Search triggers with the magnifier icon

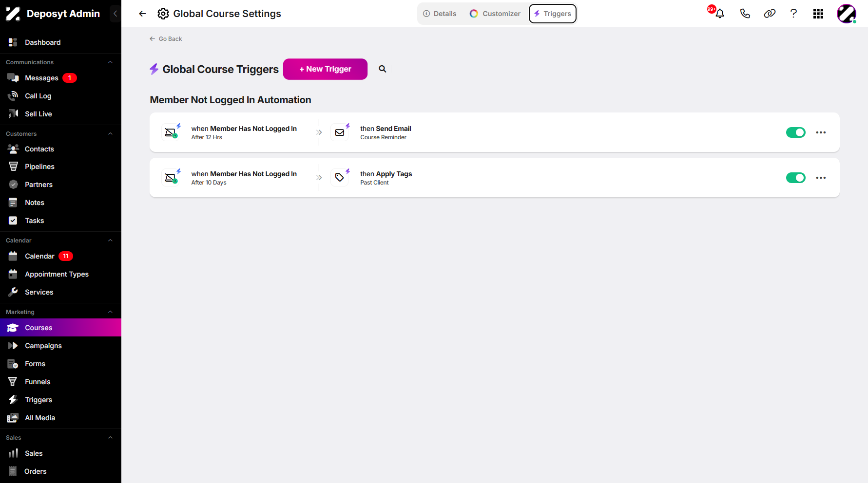tap(383, 69)
